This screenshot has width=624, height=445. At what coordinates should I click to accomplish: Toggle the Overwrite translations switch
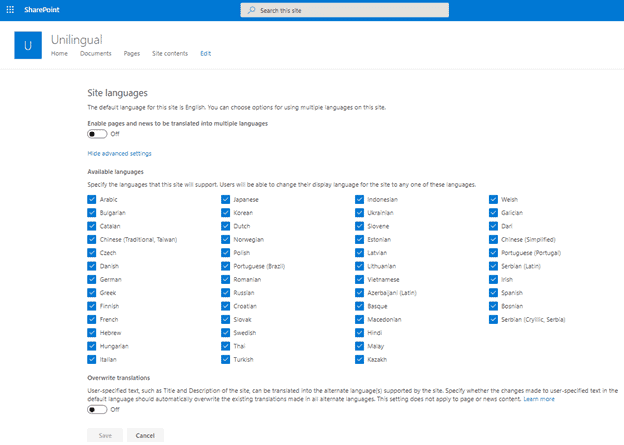pyautogui.click(x=97, y=410)
